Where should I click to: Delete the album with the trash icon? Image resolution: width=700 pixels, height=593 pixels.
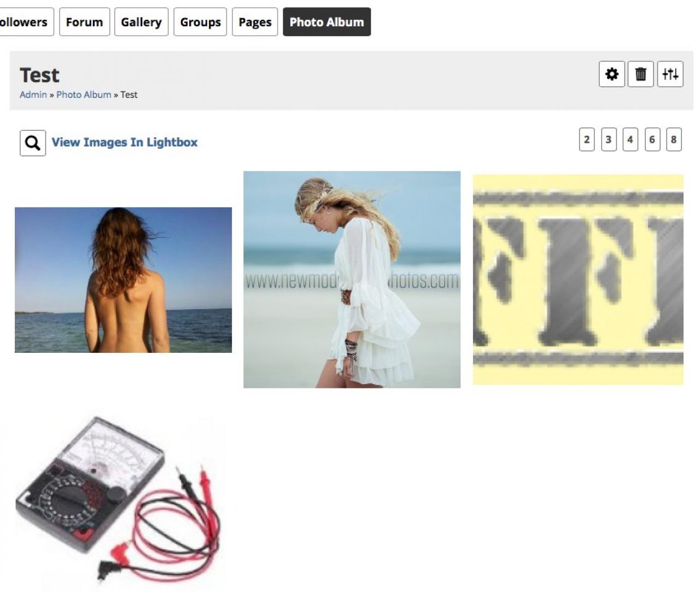[641, 74]
